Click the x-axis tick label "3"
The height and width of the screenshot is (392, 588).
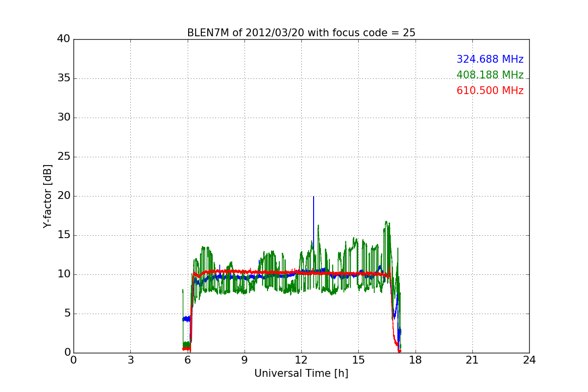coord(130,360)
